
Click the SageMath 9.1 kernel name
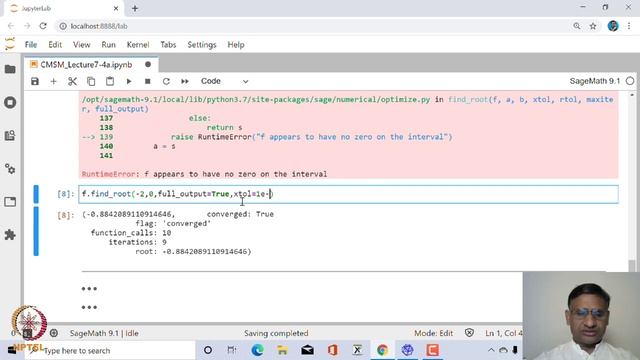[594, 81]
